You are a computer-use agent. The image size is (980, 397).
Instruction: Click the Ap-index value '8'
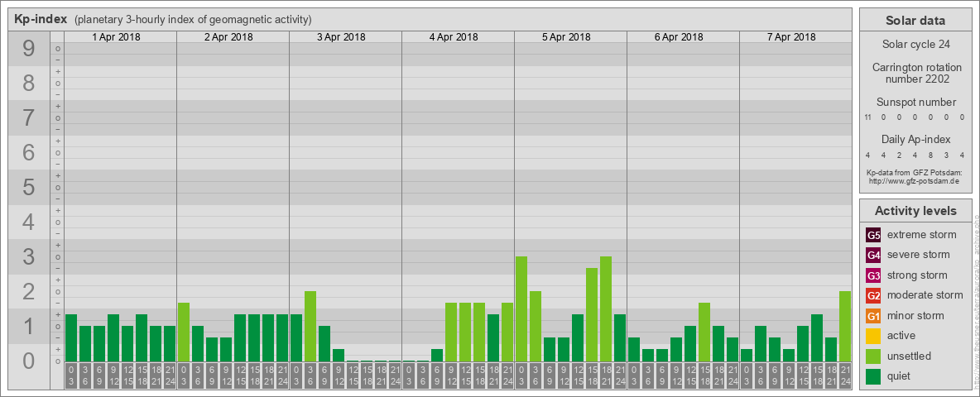point(930,155)
